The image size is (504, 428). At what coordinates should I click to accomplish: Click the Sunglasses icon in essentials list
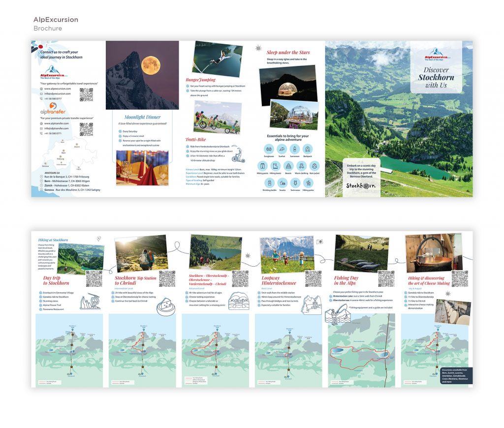269,149
